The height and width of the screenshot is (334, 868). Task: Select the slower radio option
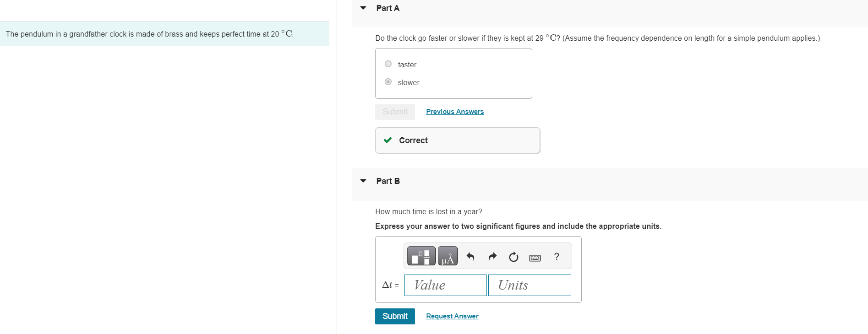(388, 82)
